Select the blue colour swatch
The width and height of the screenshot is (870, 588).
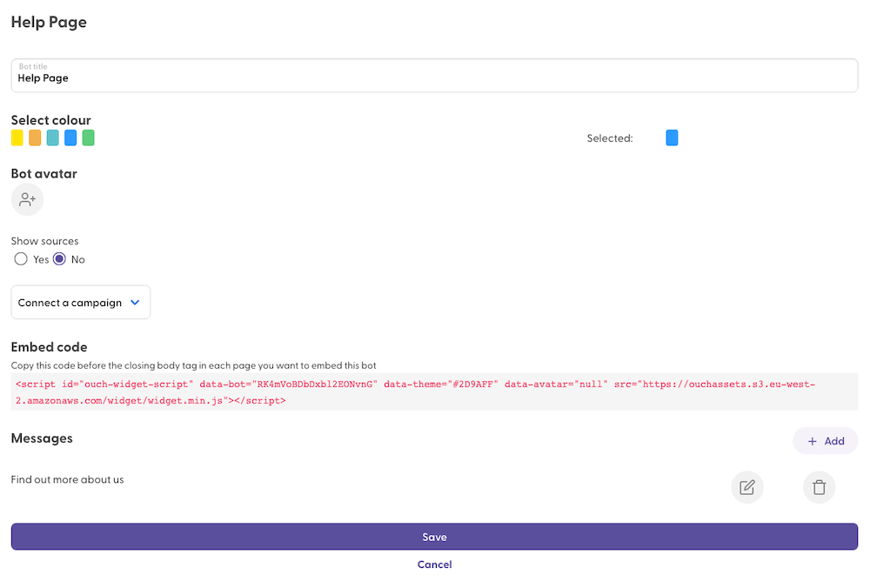pos(70,137)
